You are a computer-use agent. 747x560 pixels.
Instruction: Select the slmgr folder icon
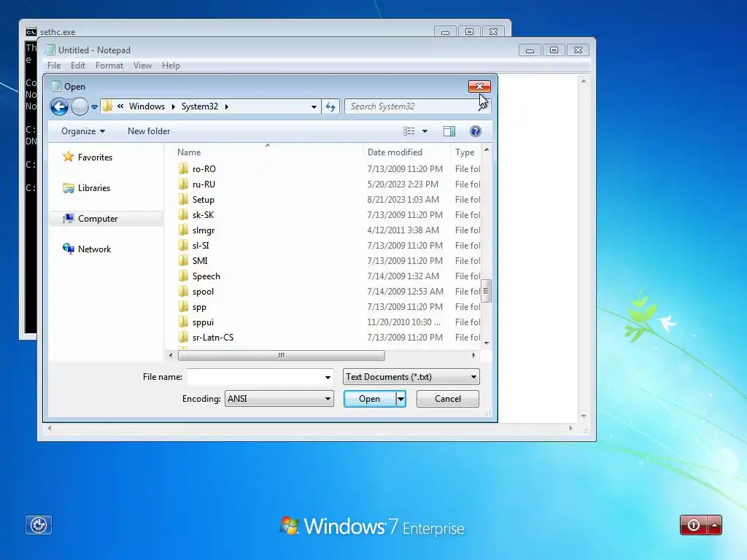[x=183, y=230]
